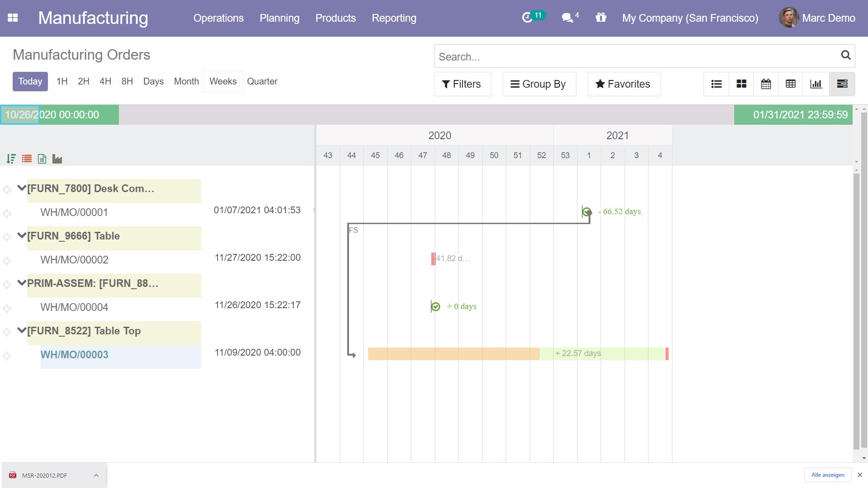Image resolution: width=868 pixels, height=488 pixels.
Task: Switch to the Calendar view
Action: point(766,84)
